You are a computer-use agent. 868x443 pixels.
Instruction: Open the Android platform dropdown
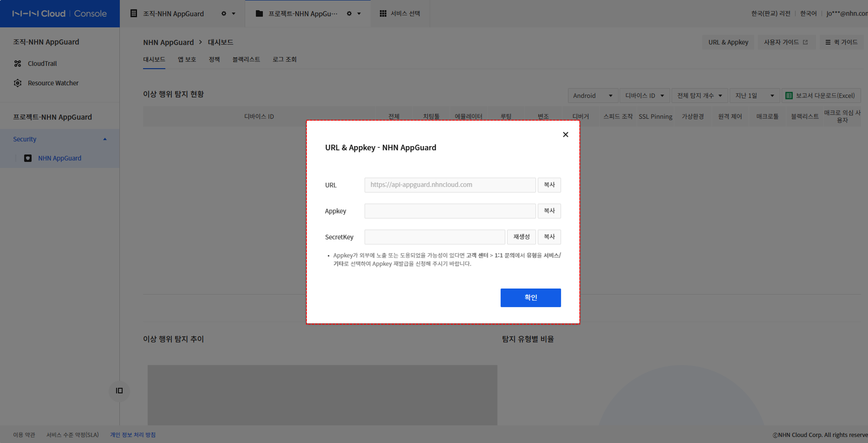point(592,95)
